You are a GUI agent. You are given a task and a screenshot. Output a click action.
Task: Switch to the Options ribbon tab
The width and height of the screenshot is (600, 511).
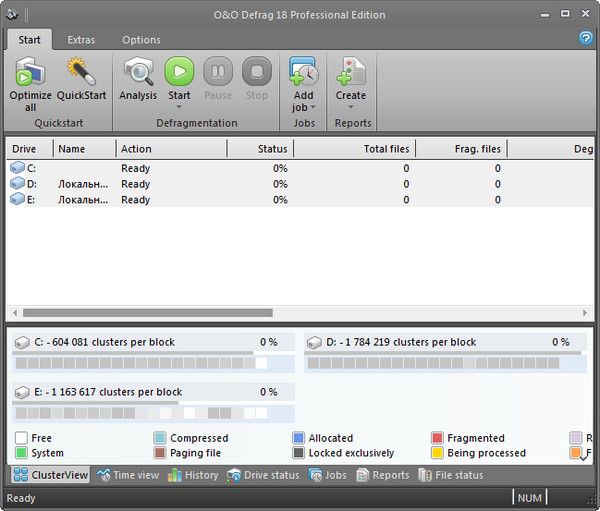141,40
